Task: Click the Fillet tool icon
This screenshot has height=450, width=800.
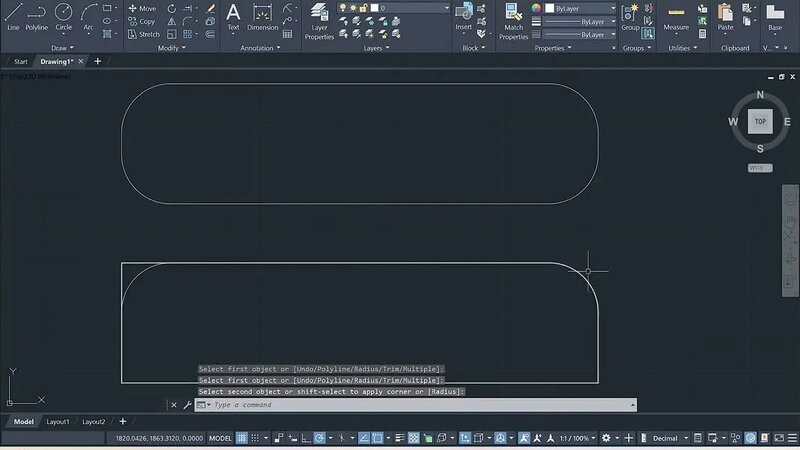Action: click(188, 21)
